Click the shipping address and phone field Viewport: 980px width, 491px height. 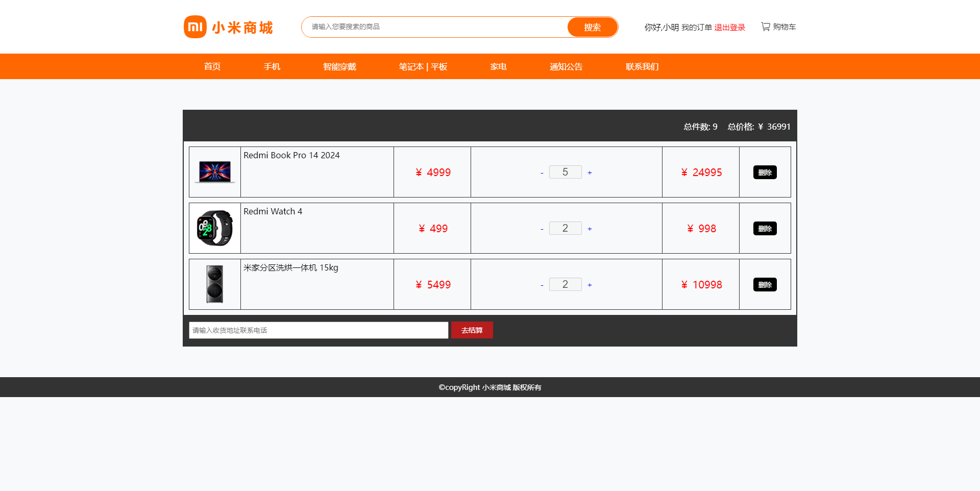(318, 330)
